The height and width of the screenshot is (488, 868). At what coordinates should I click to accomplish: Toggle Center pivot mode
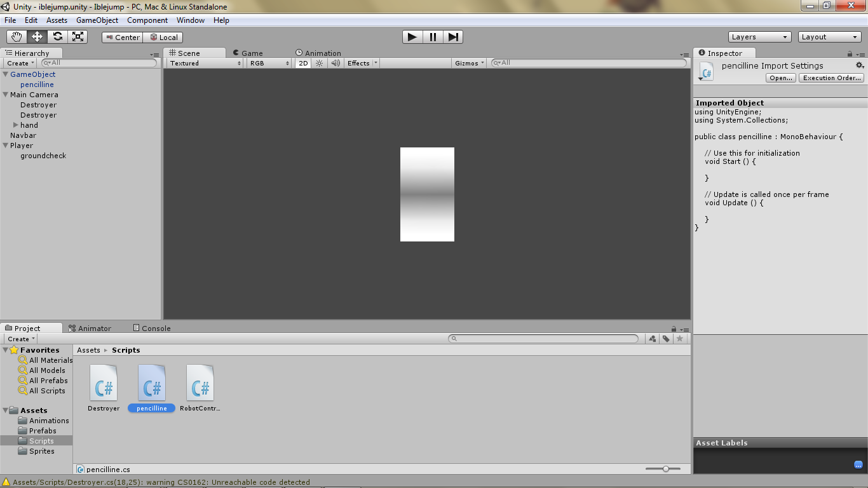(x=121, y=37)
